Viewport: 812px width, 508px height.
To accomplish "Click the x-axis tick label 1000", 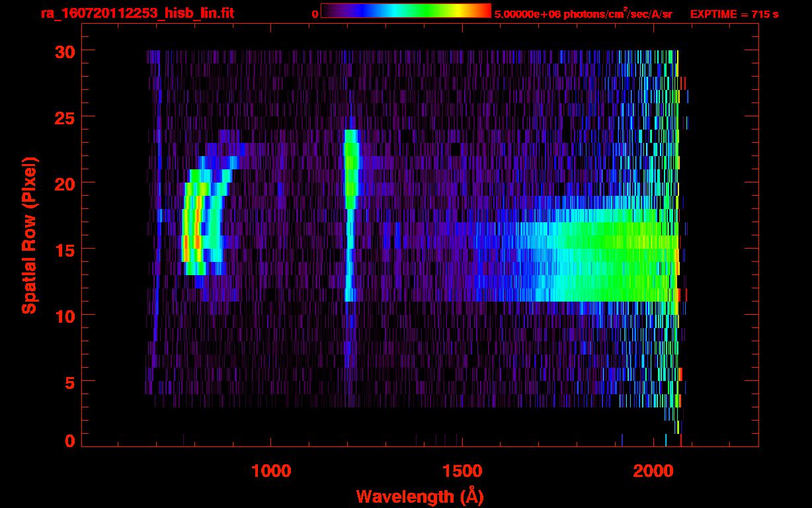I will pyautogui.click(x=271, y=471).
